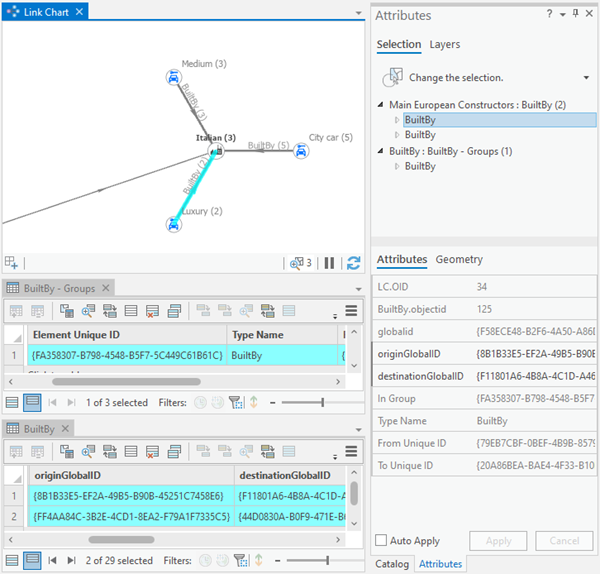Click the Medium car node in chart
Screen dimensions: 600x574
173,77
